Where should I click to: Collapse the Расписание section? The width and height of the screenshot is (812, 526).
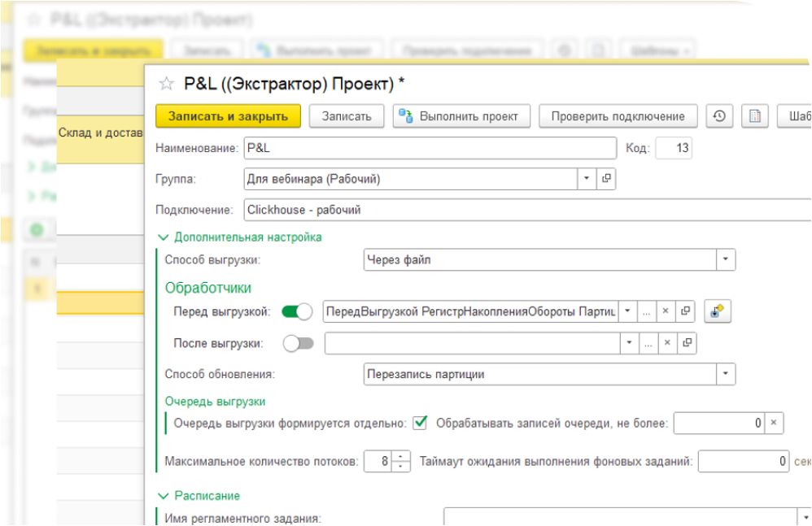[x=162, y=495]
